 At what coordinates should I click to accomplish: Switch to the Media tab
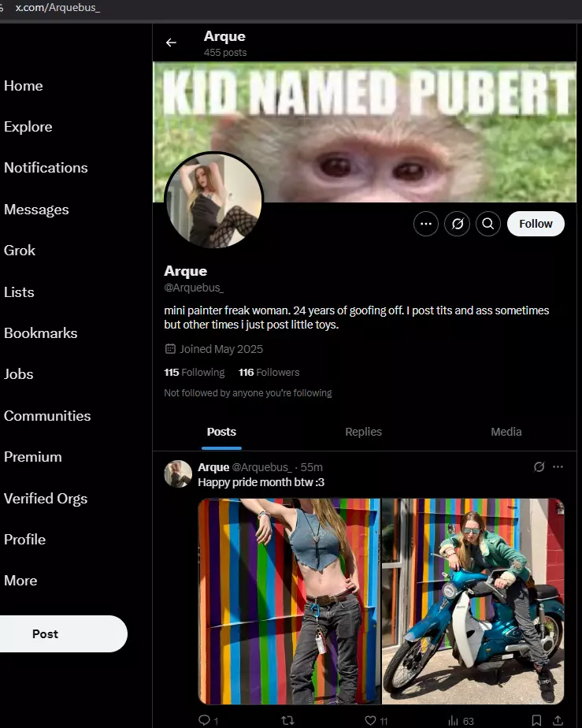[506, 432]
